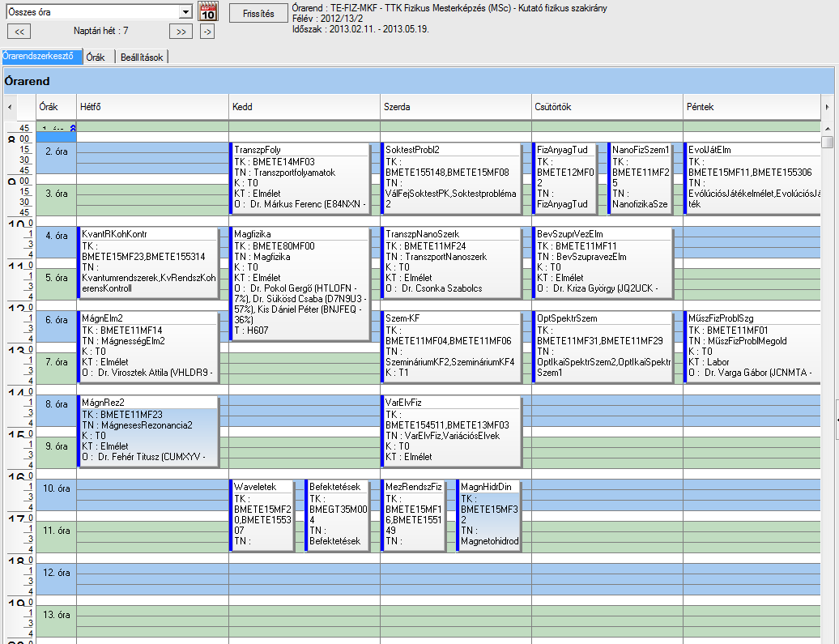Click the Csütörtök column header
The width and height of the screenshot is (839, 644).
point(607,107)
